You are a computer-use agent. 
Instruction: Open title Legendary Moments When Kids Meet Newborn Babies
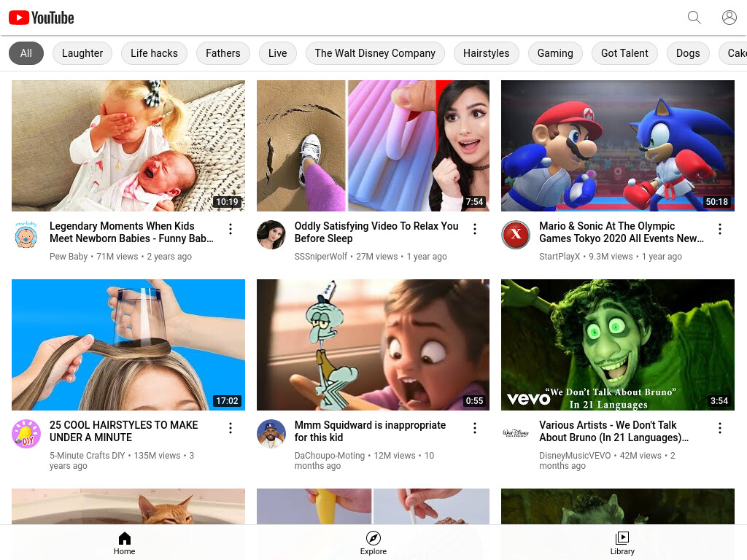click(131, 232)
